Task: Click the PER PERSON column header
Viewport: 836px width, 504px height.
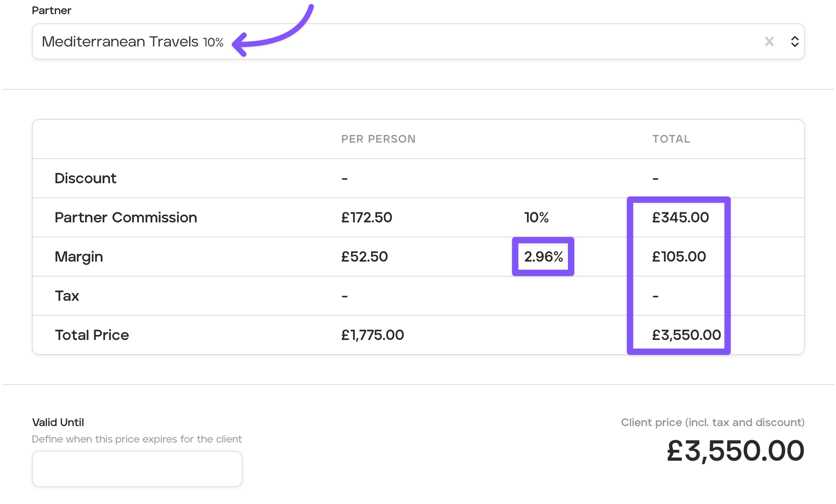Action: click(378, 139)
